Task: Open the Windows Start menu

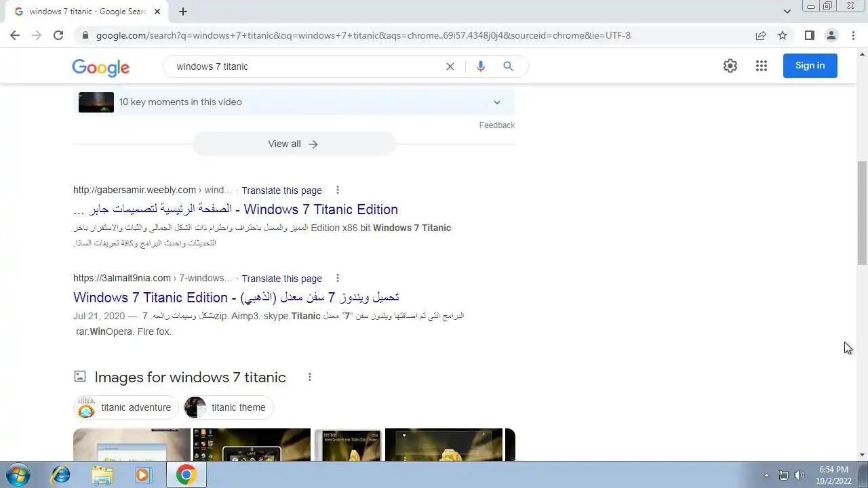Action: [18, 474]
